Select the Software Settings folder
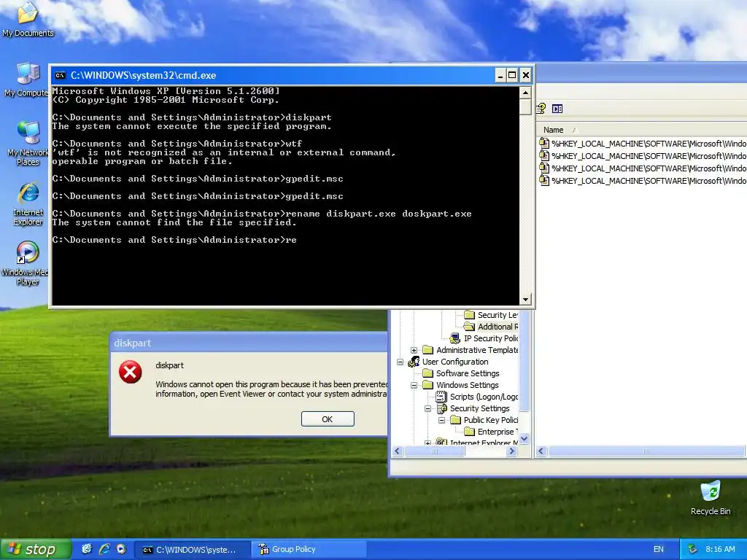This screenshot has height=560, width=747. 461,373
